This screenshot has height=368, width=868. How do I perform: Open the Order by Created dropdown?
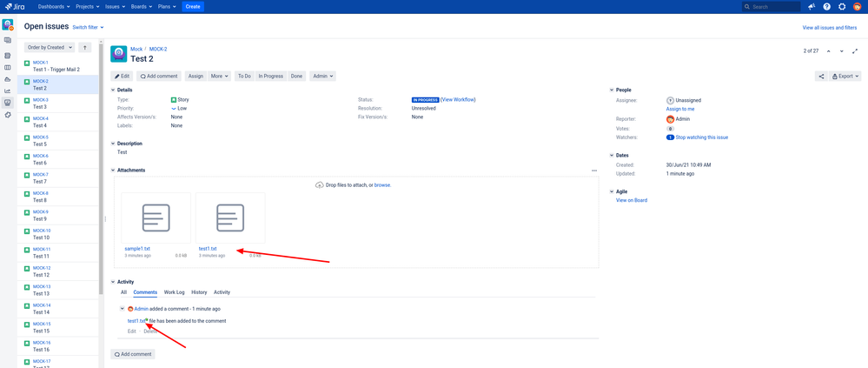[50, 48]
